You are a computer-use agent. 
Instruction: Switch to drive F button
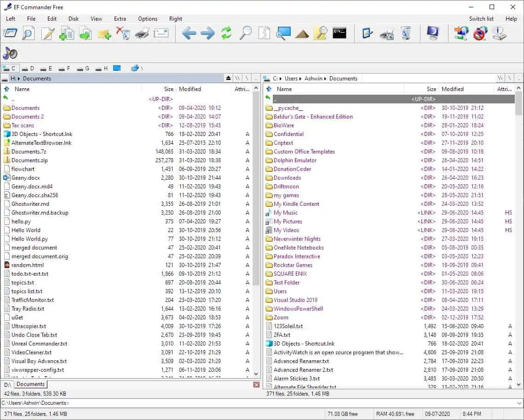pyautogui.click(x=65, y=68)
